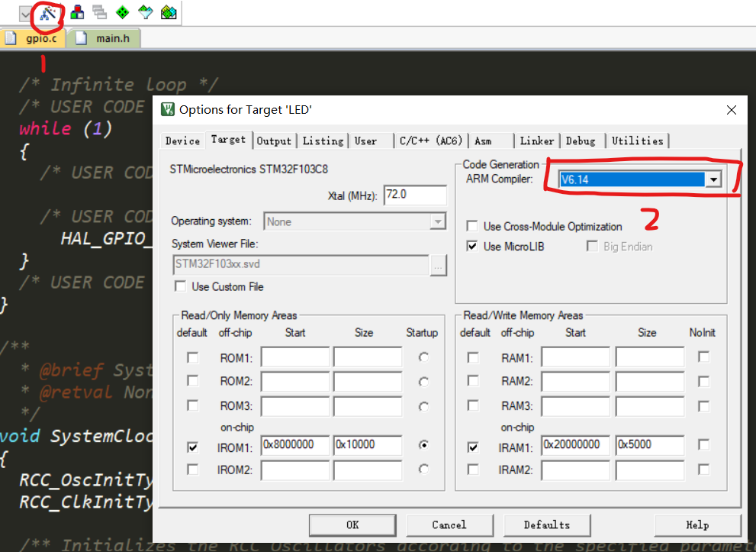This screenshot has height=552, width=756.
Task: Open Manage Project Items colored blocks icon
Action: (77, 12)
